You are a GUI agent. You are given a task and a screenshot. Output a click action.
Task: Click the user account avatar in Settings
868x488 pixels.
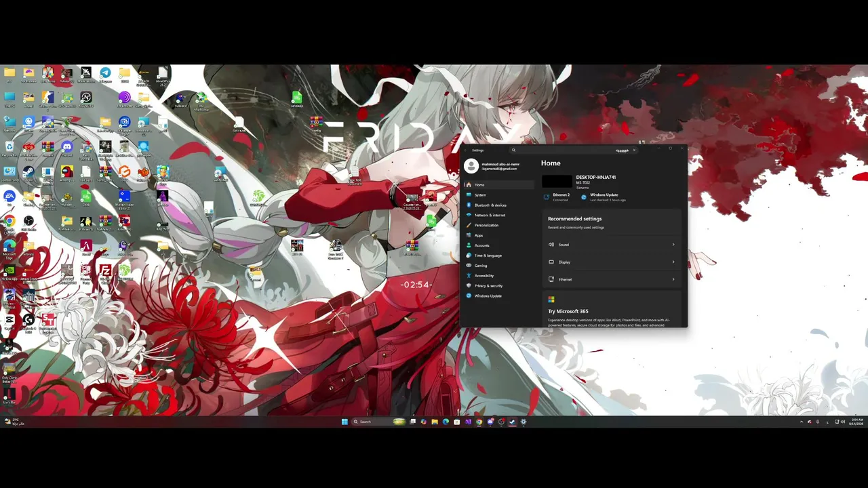click(471, 167)
